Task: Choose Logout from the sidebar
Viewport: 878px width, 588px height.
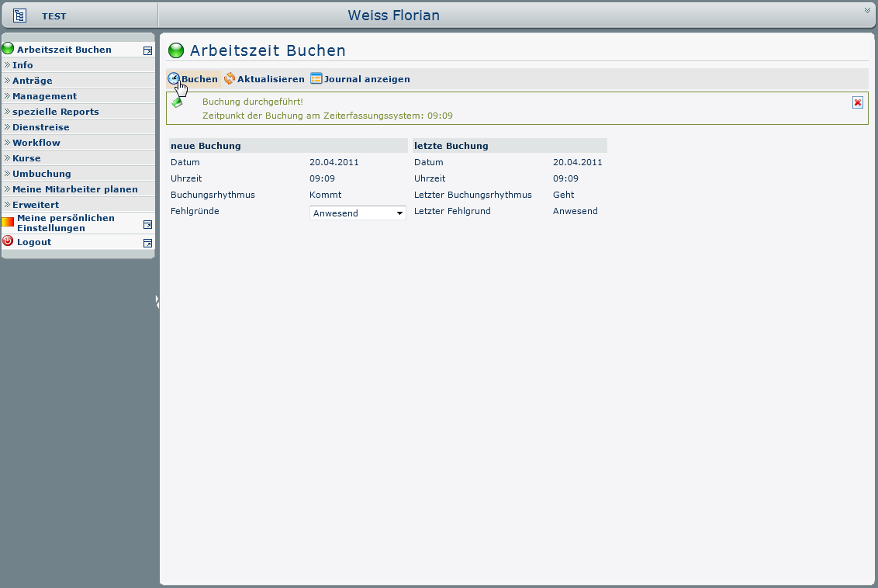Action: tap(34, 242)
